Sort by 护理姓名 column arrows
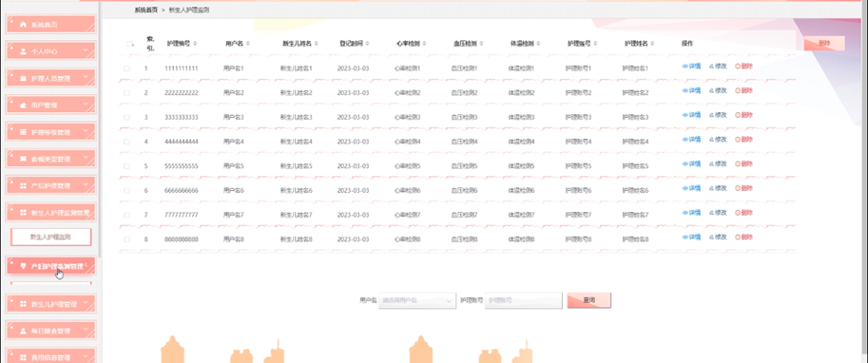The width and height of the screenshot is (868, 363). pos(652,43)
